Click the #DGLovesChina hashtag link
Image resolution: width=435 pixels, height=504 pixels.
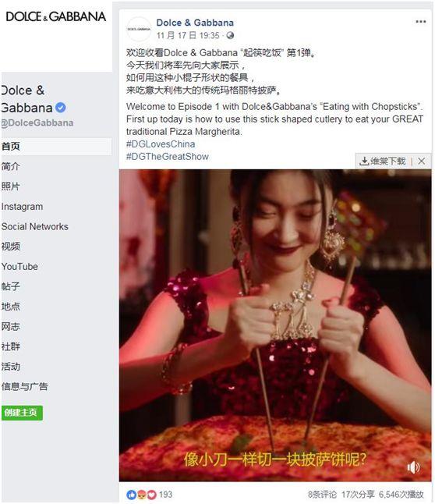pos(161,144)
